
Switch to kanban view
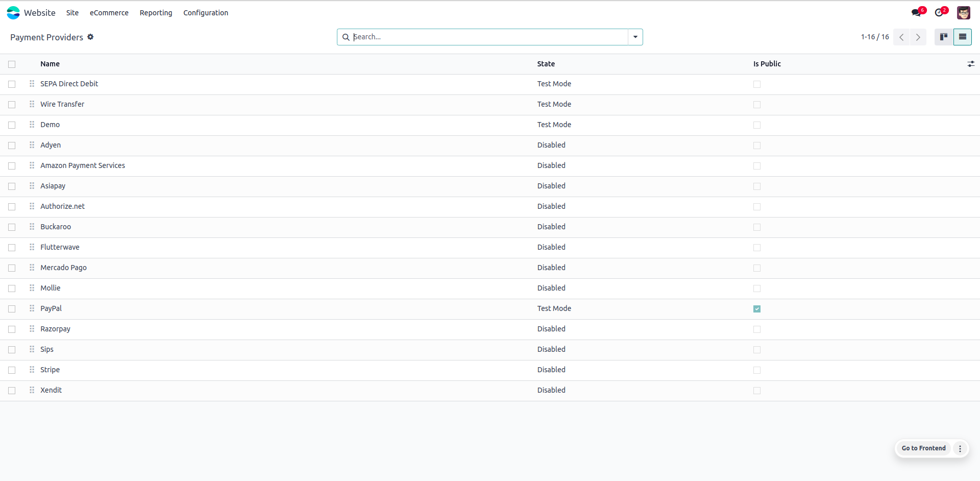point(944,37)
